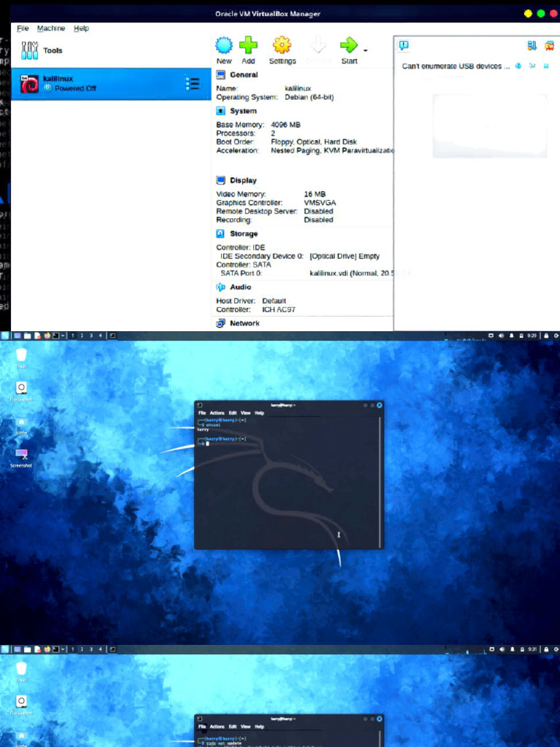Open the Home folder desktop icon
560x747 pixels.
pyautogui.click(x=21, y=422)
